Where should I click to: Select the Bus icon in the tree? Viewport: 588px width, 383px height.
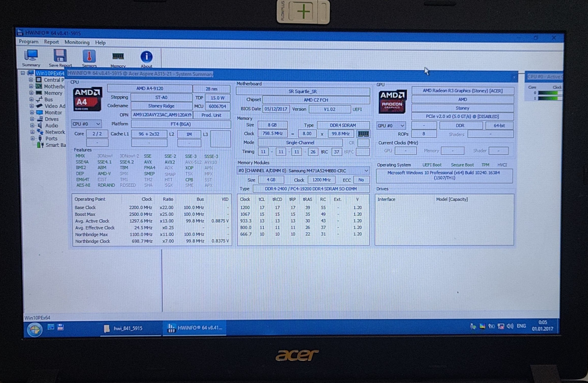[39, 99]
